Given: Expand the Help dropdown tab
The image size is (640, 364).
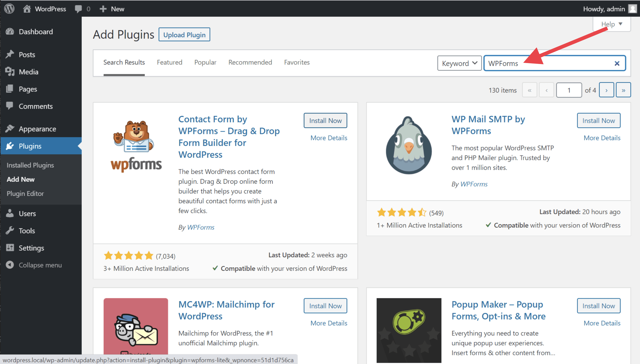Looking at the screenshot, I should 611,24.
